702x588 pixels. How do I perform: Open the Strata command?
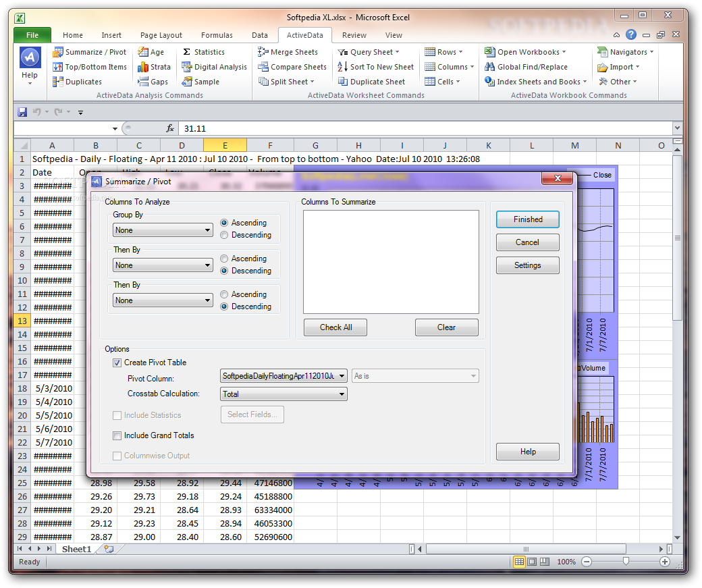[x=154, y=67]
